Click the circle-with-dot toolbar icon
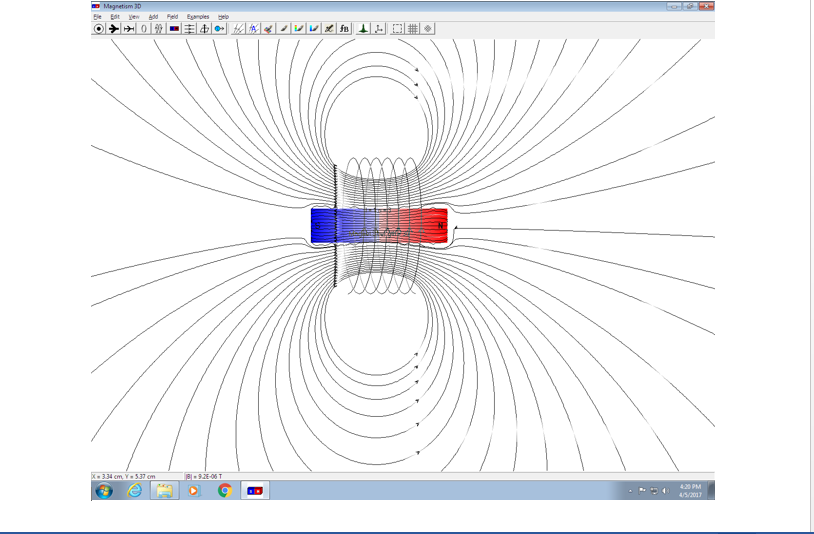The image size is (814, 534). pyautogui.click(x=98, y=29)
